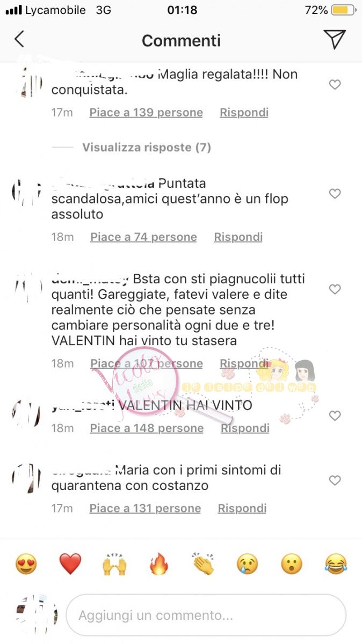The width and height of the screenshot is (362, 644).
Task: Insert the surprised face emoji
Action: [292, 564]
